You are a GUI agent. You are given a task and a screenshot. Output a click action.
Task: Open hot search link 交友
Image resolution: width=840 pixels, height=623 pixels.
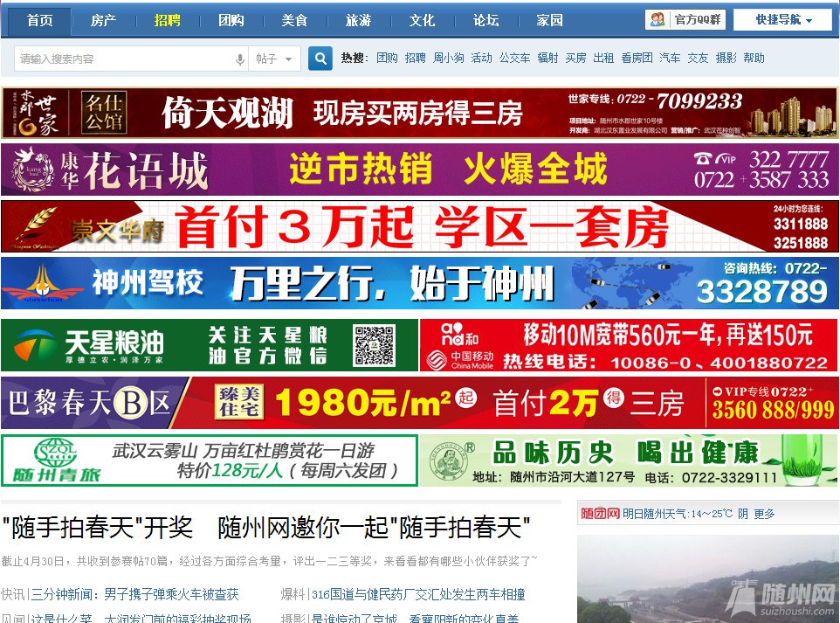coord(698,58)
